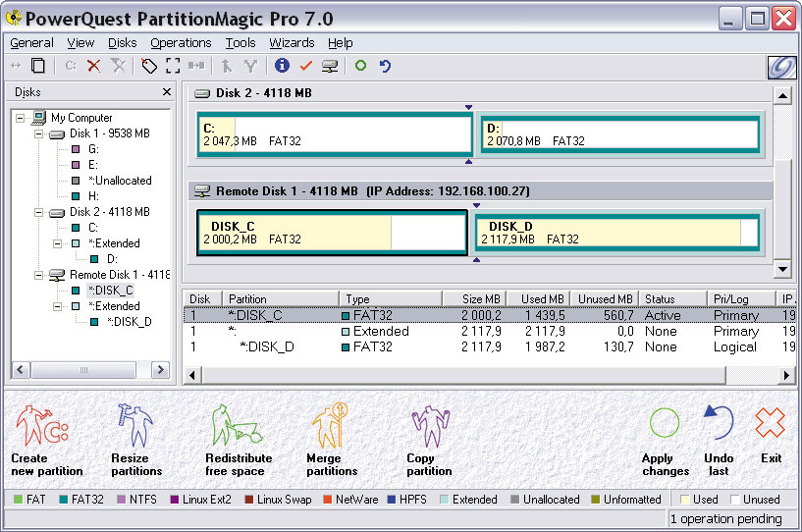The width and height of the screenshot is (802, 532).
Task: Click the label partition tag toolbar icon
Action: (x=149, y=66)
